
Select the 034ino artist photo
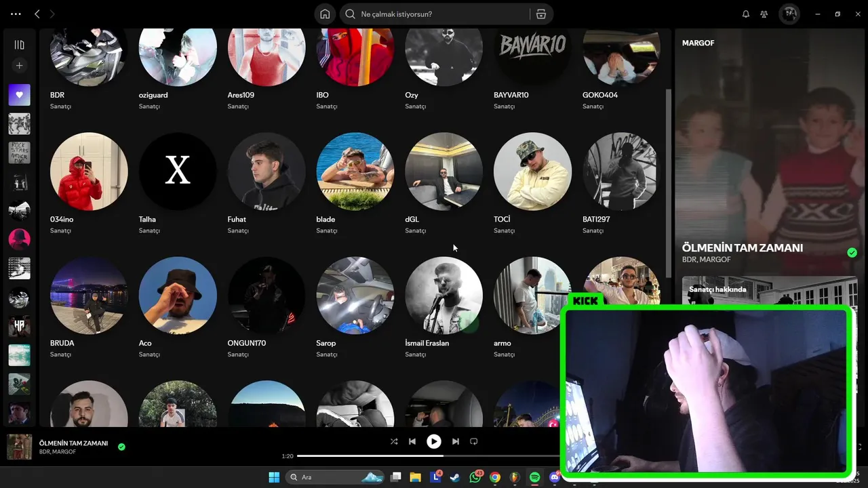pyautogui.click(x=89, y=171)
